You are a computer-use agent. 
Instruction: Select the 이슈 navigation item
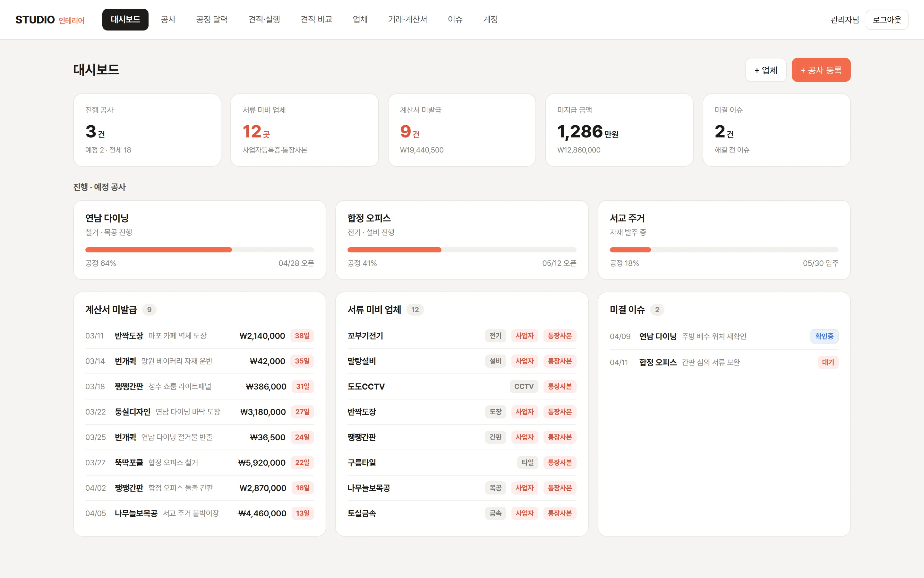pos(455,20)
